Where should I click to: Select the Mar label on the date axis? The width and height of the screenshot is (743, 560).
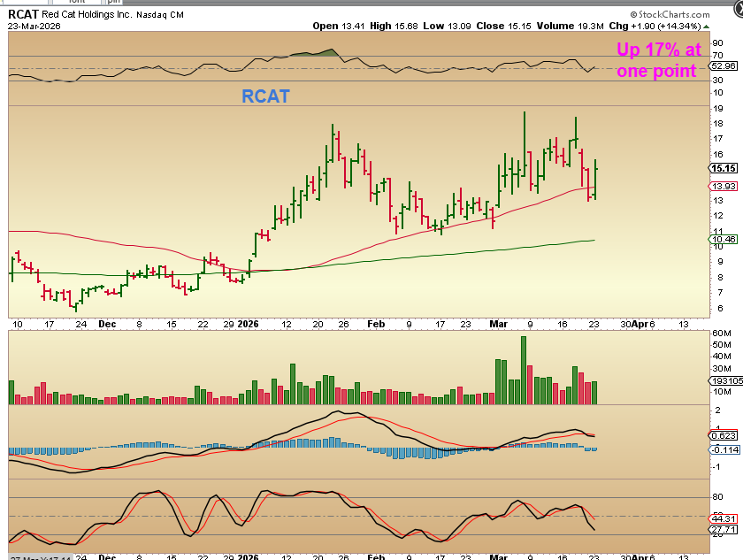pos(498,324)
